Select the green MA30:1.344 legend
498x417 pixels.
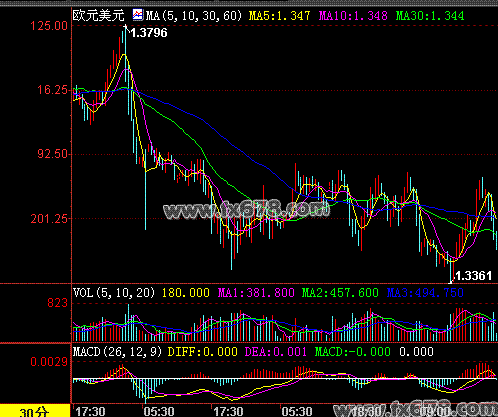coord(430,16)
